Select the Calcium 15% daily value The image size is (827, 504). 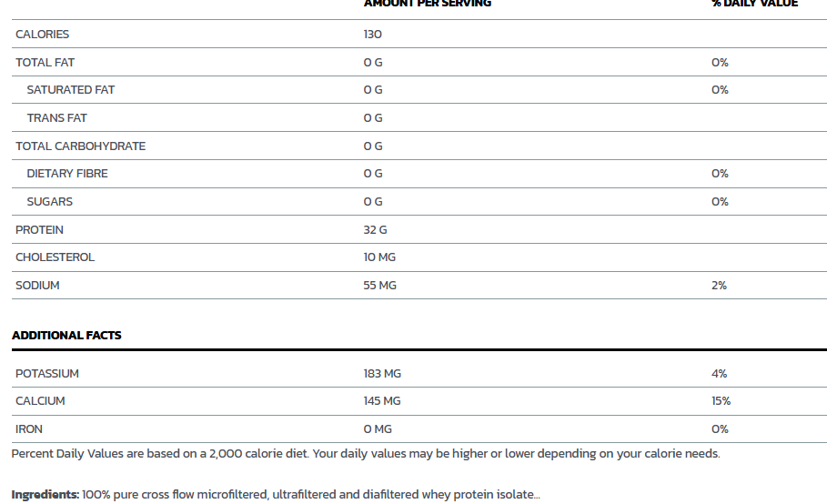point(721,400)
